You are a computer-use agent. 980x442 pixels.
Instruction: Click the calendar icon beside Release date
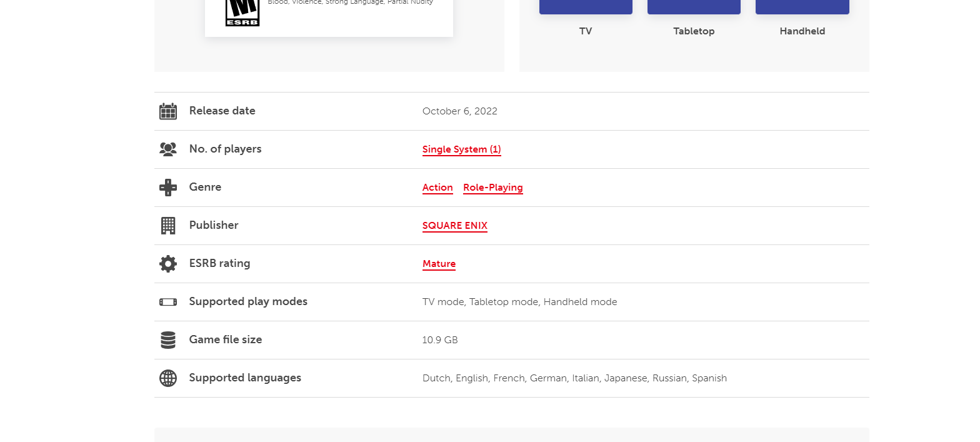click(x=168, y=111)
